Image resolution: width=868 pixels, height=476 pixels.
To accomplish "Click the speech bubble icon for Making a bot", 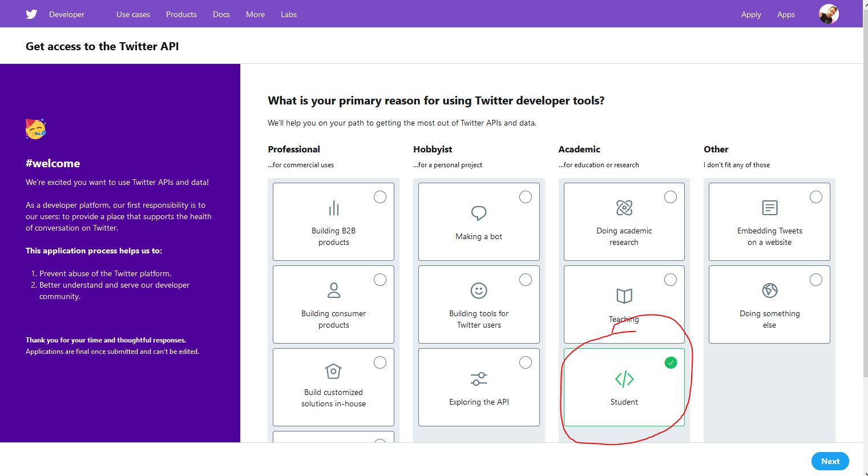I will [479, 213].
